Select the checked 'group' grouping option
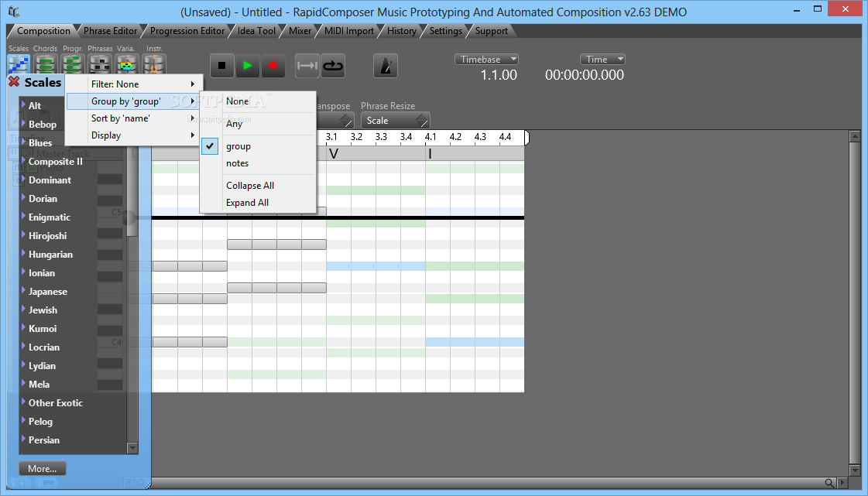 coord(258,146)
